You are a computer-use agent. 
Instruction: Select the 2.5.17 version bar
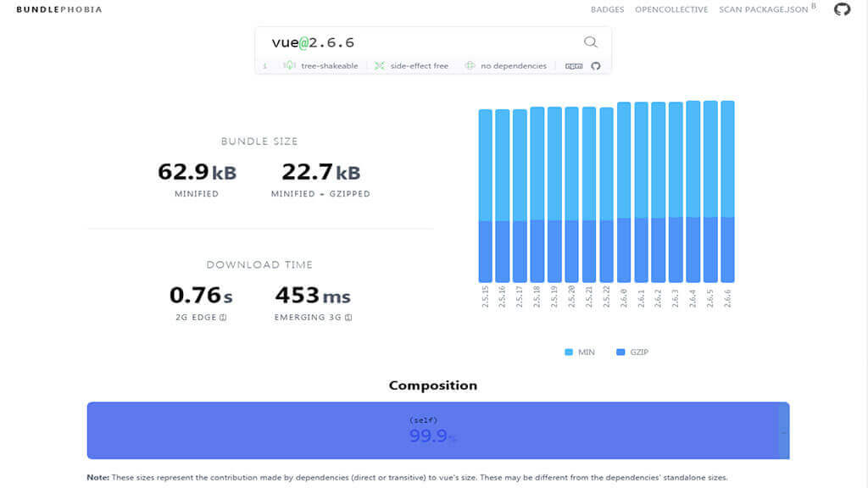click(x=520, y=196)
